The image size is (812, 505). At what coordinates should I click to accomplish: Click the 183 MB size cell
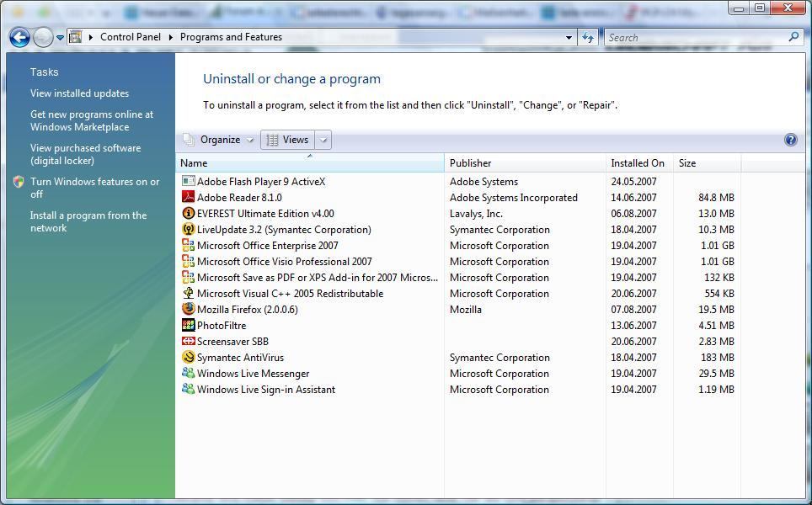pos(718,358)
